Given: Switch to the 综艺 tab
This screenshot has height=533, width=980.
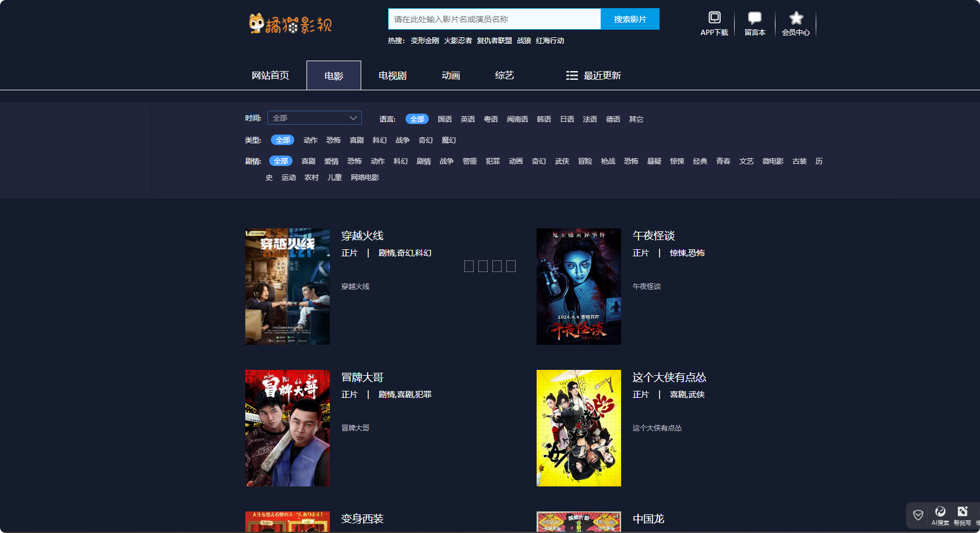Looking at the screenshot, I should [505, 76].
